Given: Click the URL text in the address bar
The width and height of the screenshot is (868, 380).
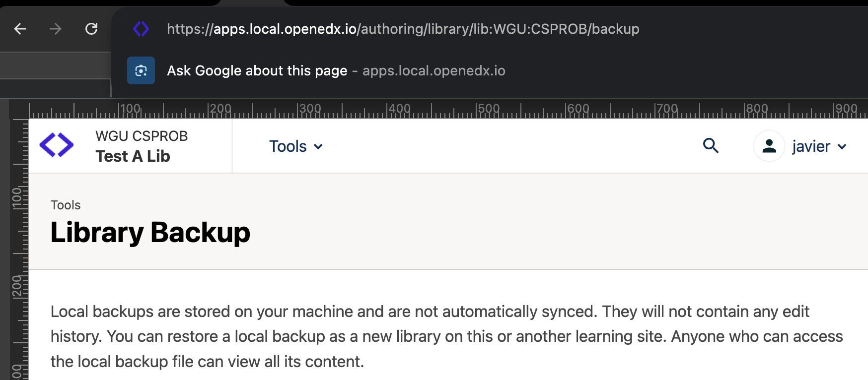Looking at the screenshot, I should (403, 29).
